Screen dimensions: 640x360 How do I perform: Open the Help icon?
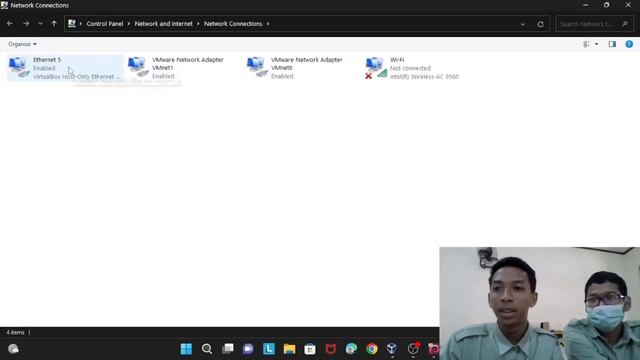click(x=629, y=44)
